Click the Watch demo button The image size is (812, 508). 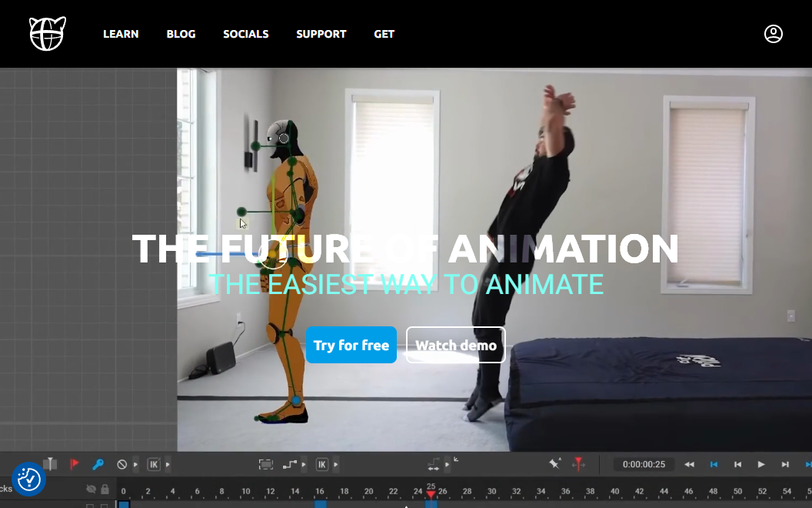(x=456, y=345)
